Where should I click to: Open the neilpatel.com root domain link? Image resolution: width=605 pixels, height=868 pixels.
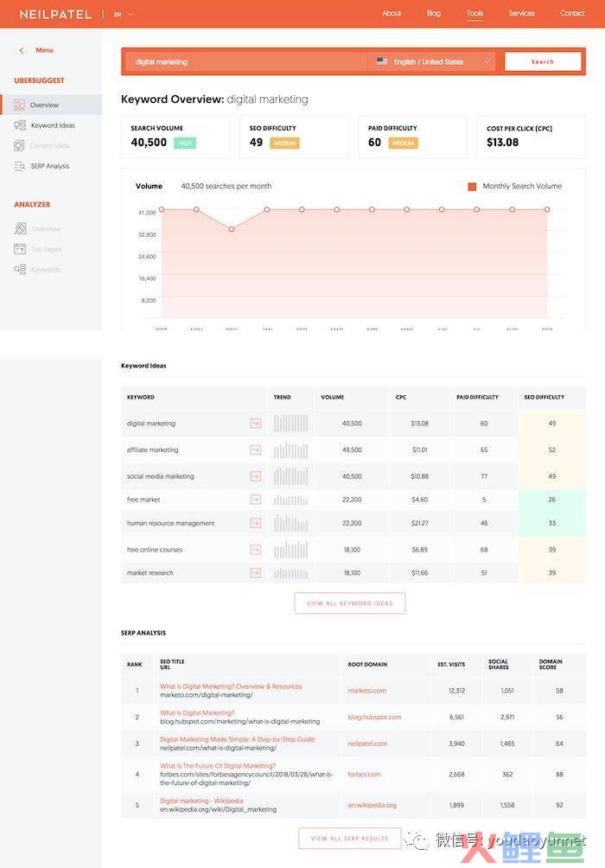(367, 744)
